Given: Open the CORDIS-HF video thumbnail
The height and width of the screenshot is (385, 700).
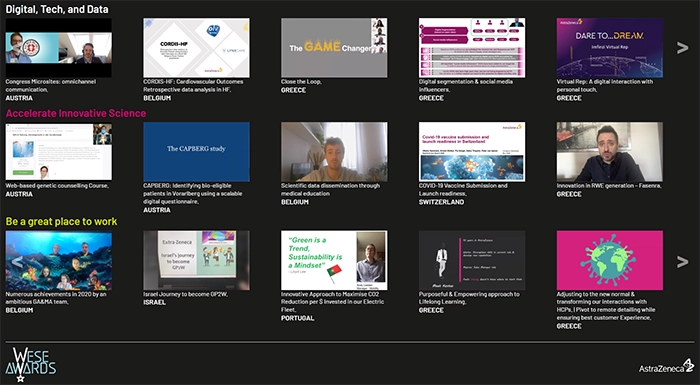Looking at the screenshot, I should 196,48.
